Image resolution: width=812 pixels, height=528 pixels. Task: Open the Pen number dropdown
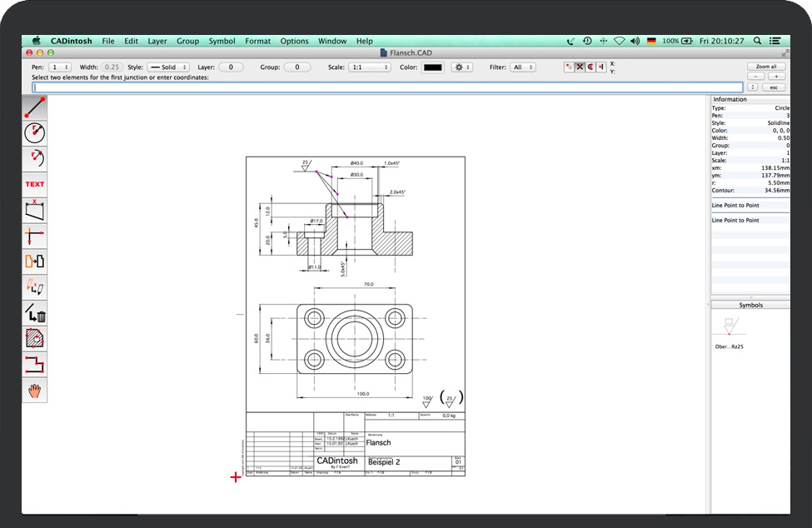(60, 67)
